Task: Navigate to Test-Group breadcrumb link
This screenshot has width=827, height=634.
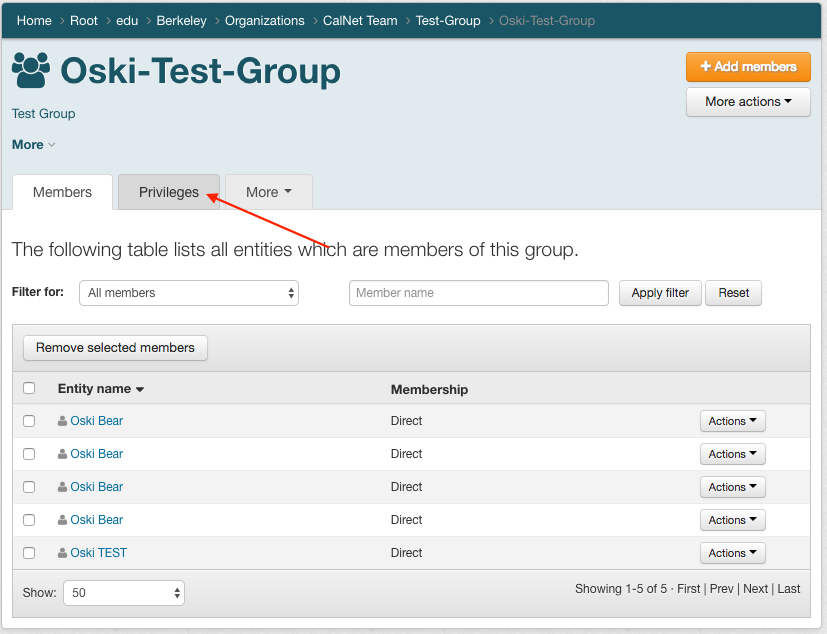Action: tap(448, 21)
